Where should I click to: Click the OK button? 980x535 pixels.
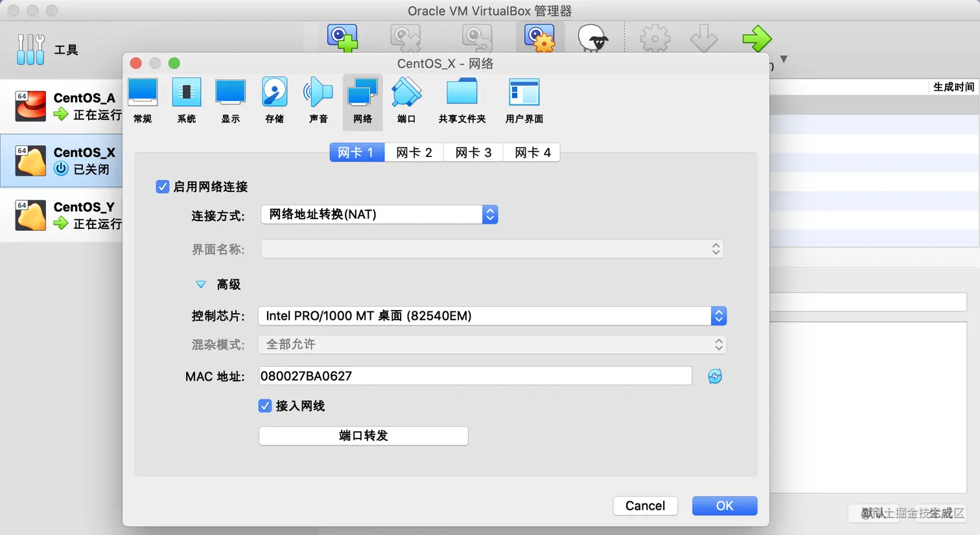pyautogui.click(x=725, y=506)
